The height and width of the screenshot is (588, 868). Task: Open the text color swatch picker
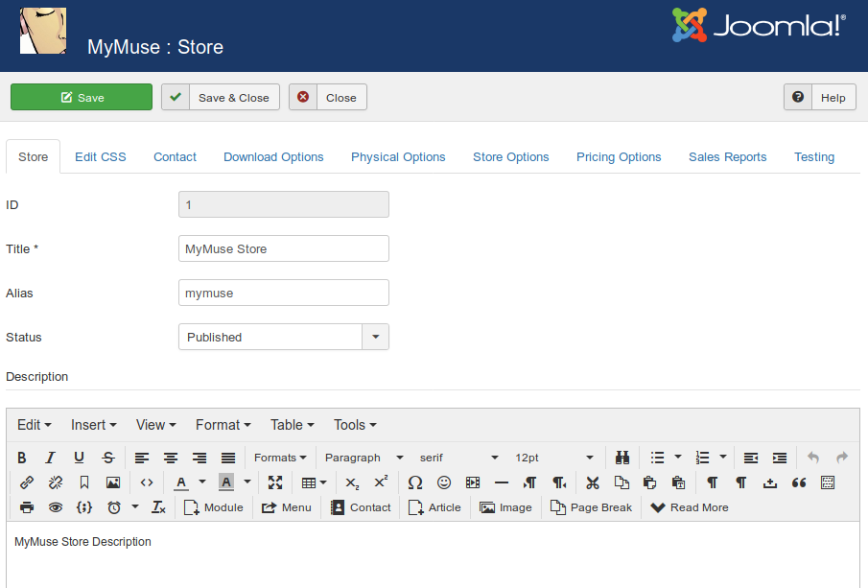[204, 482]
